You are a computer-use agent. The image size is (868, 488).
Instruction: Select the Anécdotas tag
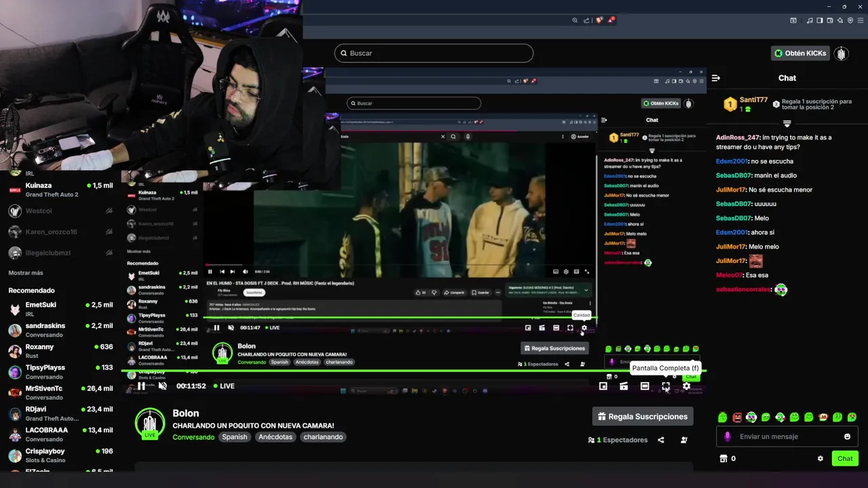tap(275, 437)
